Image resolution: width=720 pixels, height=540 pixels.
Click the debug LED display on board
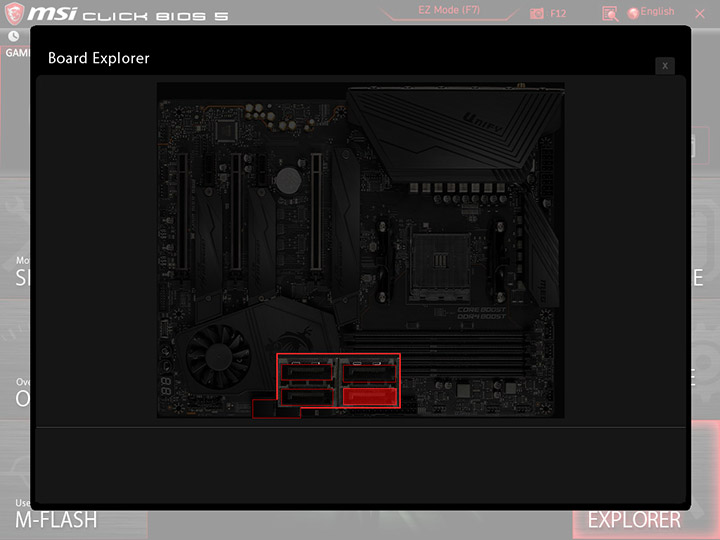point(166,386)
